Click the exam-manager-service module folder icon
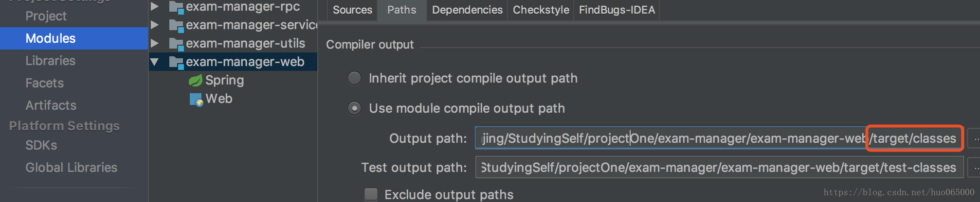 pyautogui.click(x=176, y=25)
